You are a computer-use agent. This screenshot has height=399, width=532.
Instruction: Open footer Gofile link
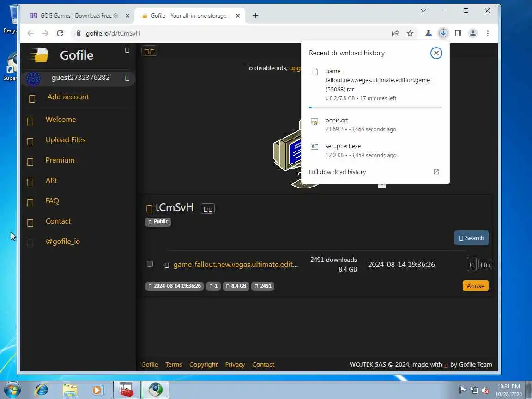click(150, 364)
